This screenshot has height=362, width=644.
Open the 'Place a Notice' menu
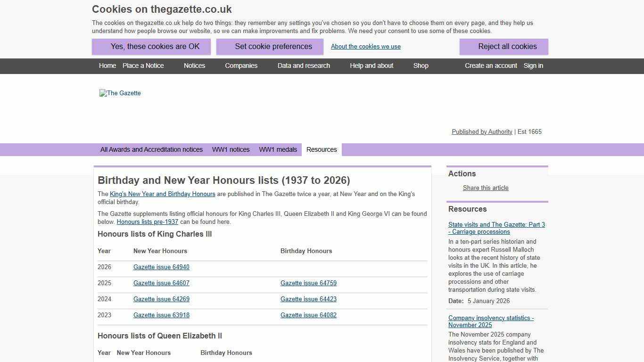click(143, 66)
